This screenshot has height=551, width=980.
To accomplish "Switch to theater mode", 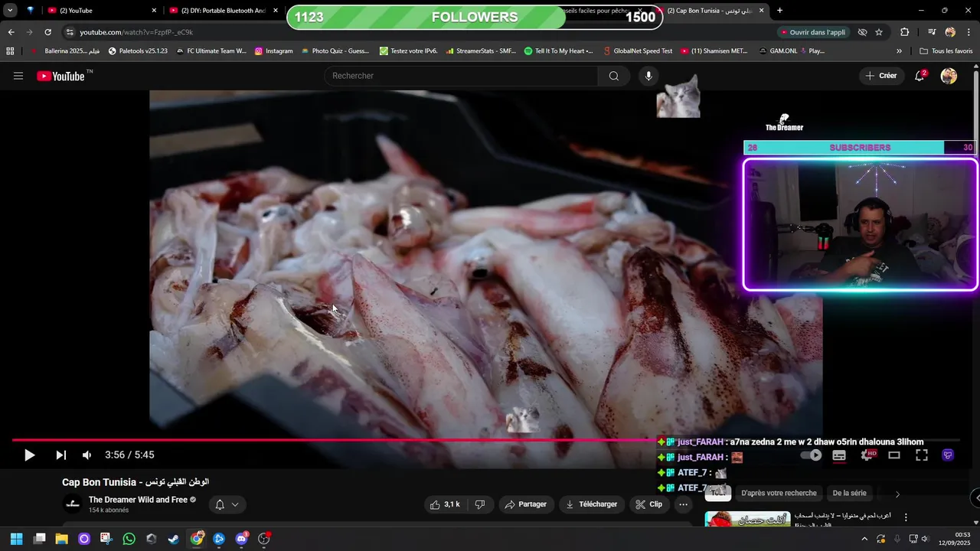I will (x=893, y=455).
